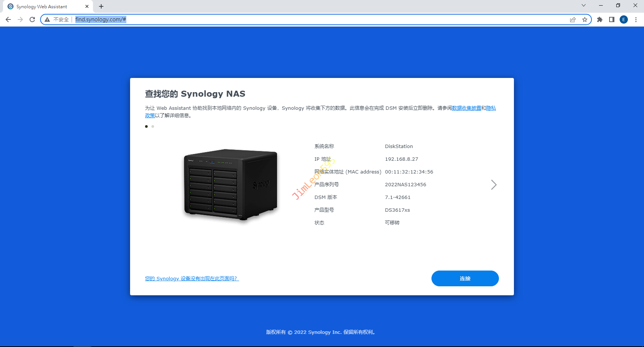644x347 pixels.
Task: Open the Chrome profile avatar E
Action: tap(624, 19)
